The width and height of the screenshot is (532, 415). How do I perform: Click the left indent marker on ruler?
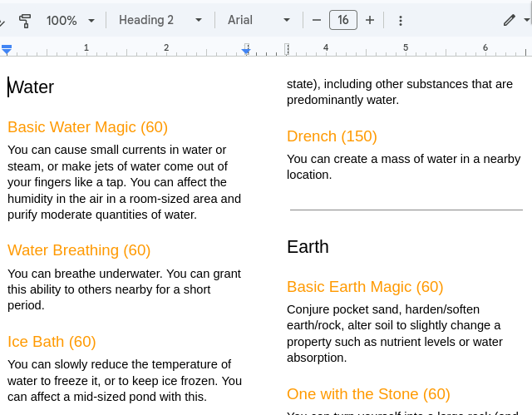pos(7,50)
